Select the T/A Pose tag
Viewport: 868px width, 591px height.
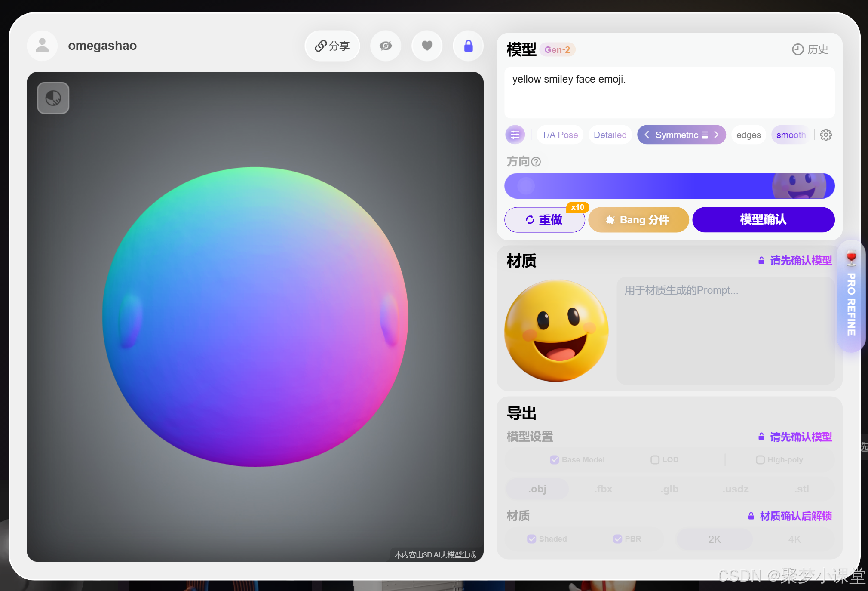click(559, 135)
